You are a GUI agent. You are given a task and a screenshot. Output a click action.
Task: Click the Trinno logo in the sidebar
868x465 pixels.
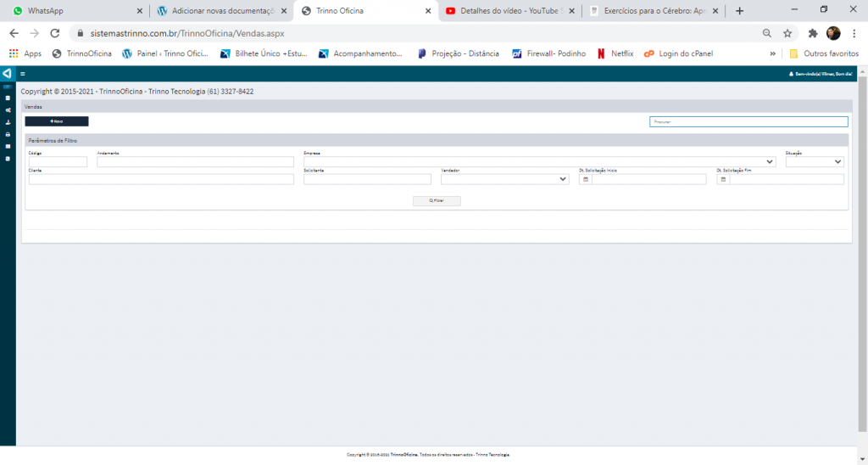pos(7,74)
